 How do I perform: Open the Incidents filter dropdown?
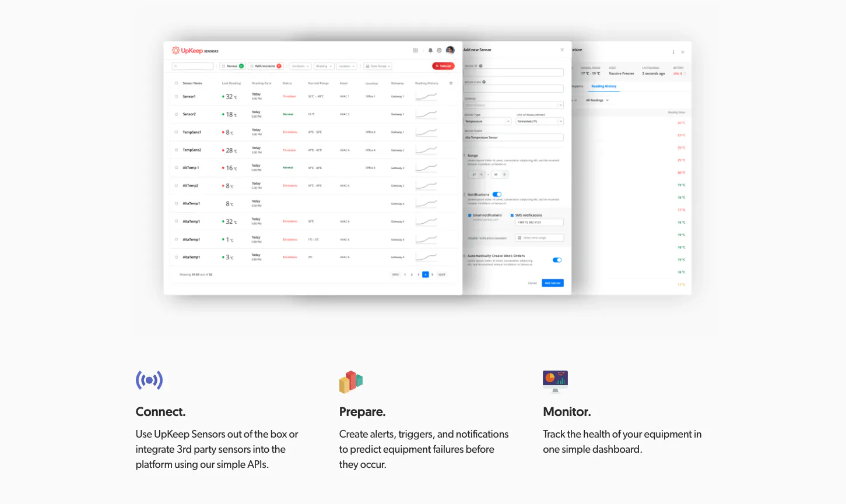tap(301, 66)
